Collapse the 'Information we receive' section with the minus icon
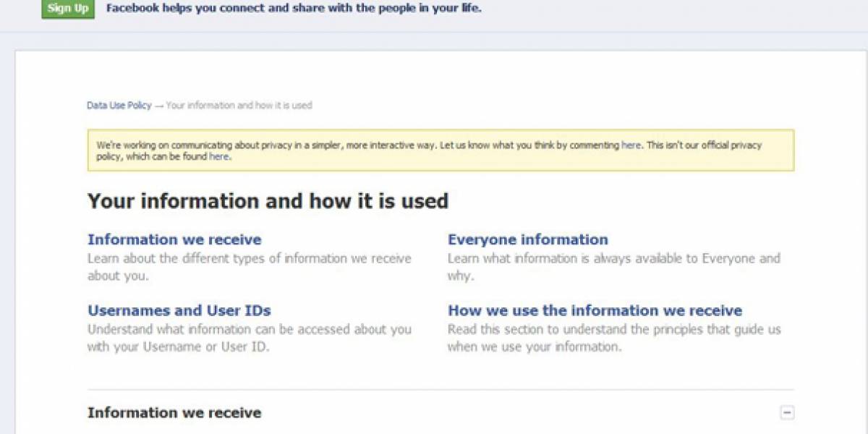 [787, 413]
